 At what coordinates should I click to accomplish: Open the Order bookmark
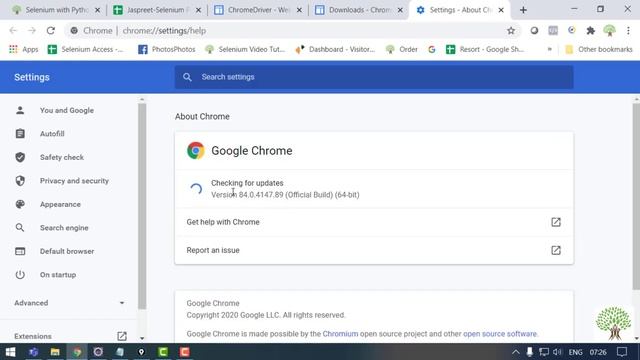pos(402,49)
